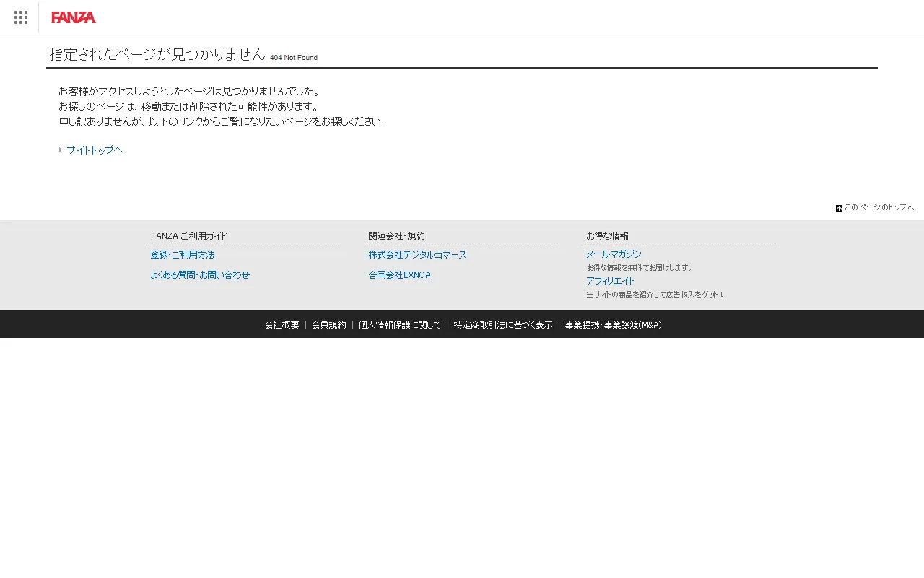Select 会社概要 in footer bar
Screen dimensions: 924x578
point(282,325)
